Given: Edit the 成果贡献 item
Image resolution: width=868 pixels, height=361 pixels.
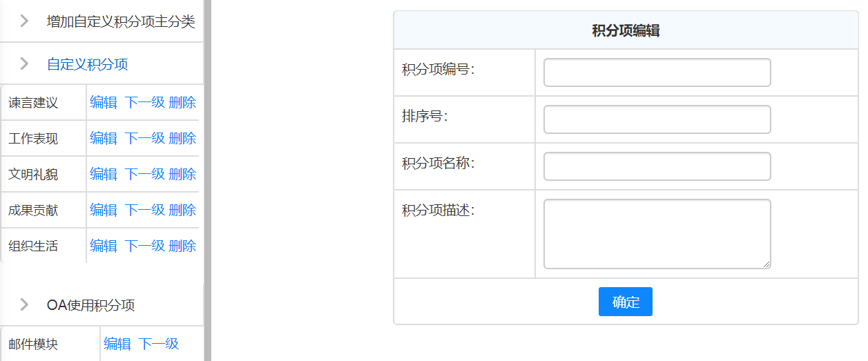Looking at the screenshot, I should [x=104, y=210].
